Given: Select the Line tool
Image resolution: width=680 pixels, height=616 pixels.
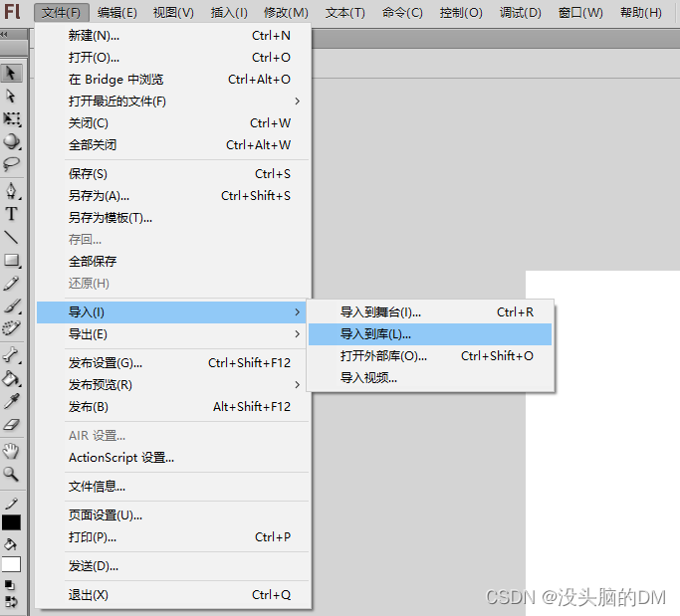Looking at the screenshot, I should pyautogui.click(x=11, y=237).
